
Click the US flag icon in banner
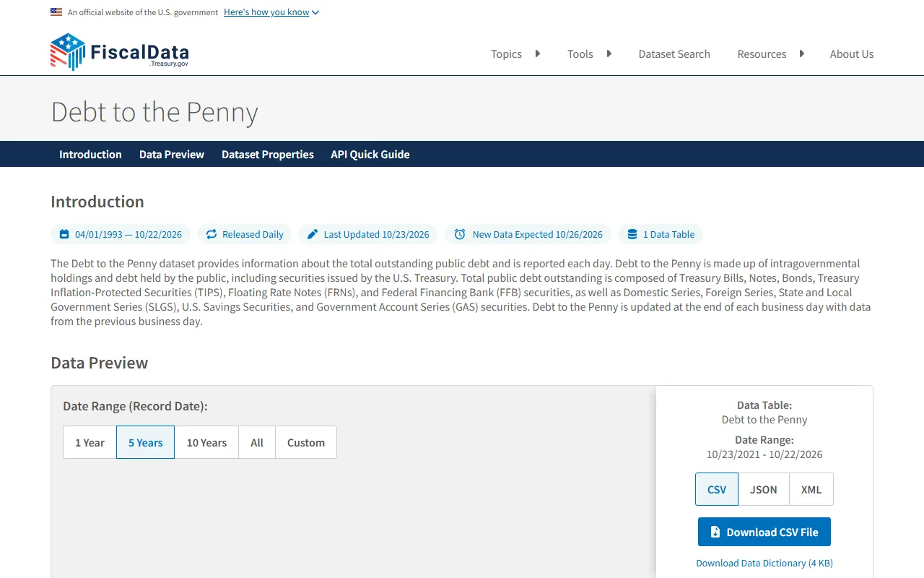tap(56, 12)
